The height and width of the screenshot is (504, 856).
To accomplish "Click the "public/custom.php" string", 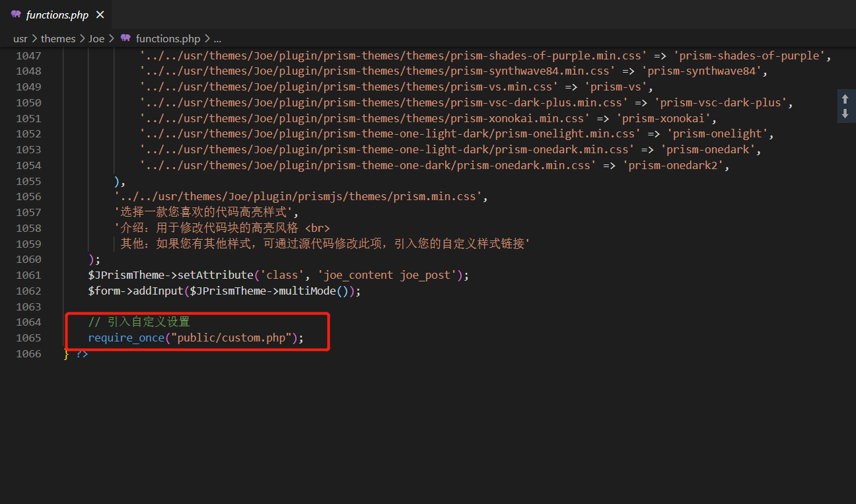I will (x=231, y=338).
